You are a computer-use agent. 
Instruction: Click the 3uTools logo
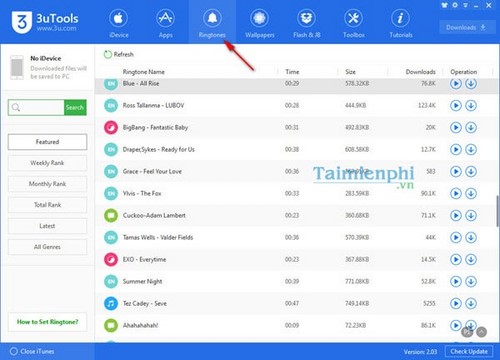coord(45,22)
